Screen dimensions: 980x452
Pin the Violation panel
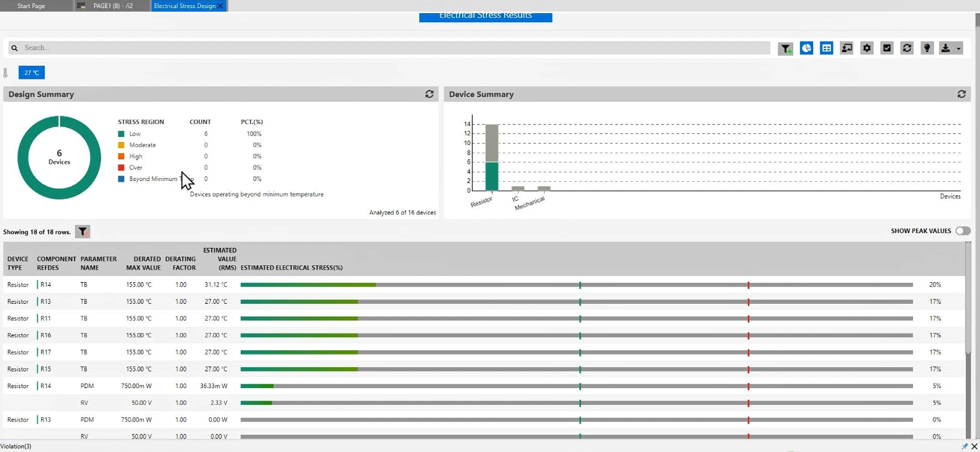tap(964, 446)
